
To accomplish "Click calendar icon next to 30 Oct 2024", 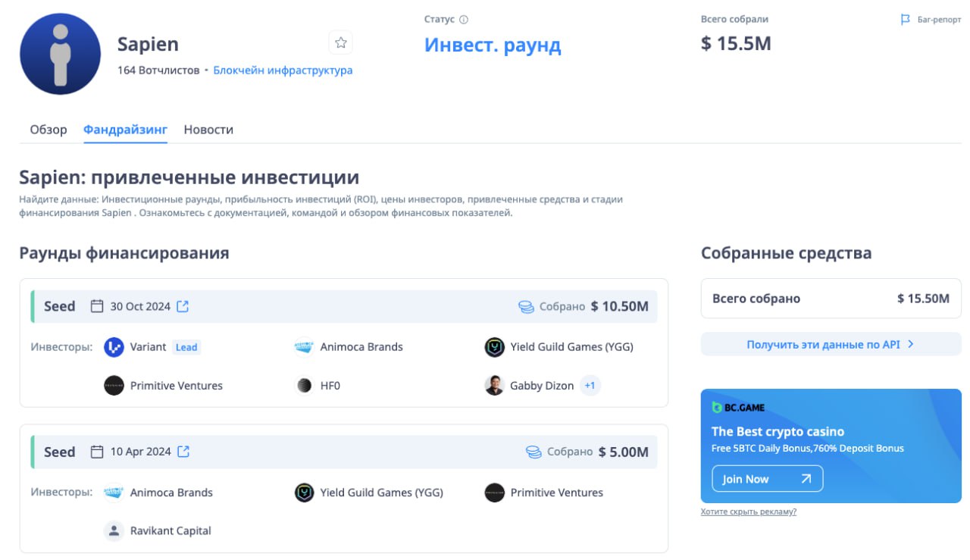I will click(97, 306).
